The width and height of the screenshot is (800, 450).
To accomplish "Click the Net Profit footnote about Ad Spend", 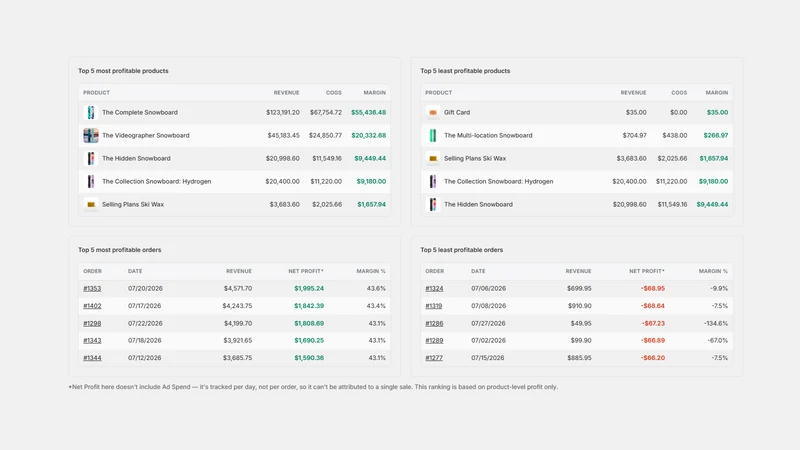I will click(x=313, y=387).
